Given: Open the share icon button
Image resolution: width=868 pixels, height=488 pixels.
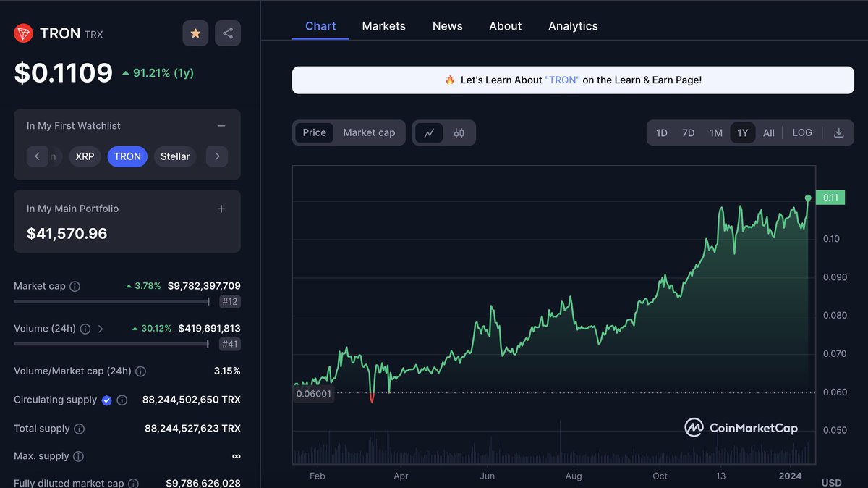Looking at the screenshot, I should tap(228, 33).
